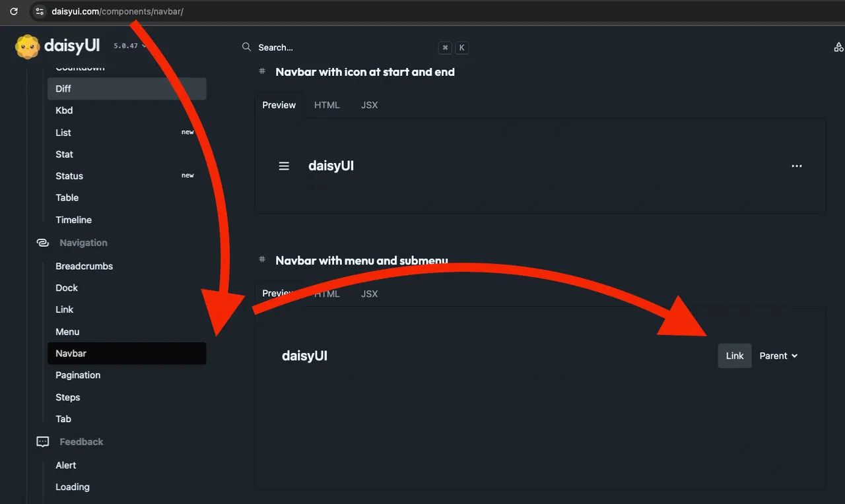Open the Diff sidebar item
This screenshot has height=504, width=845.
point(127,88)
